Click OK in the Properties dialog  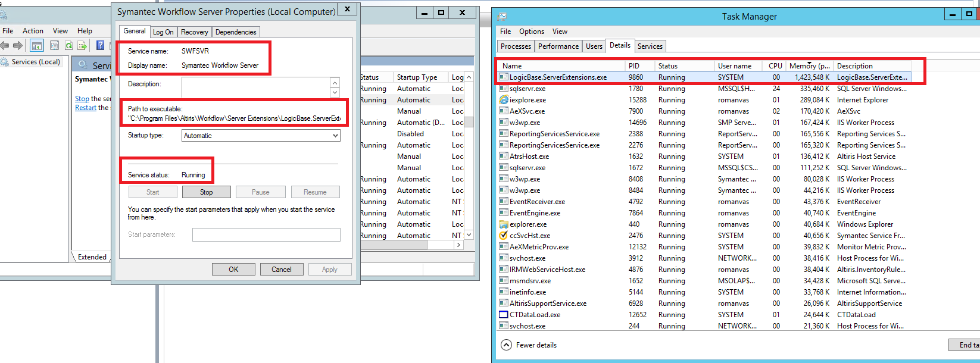pyautogui.click(x=233, y=270)
